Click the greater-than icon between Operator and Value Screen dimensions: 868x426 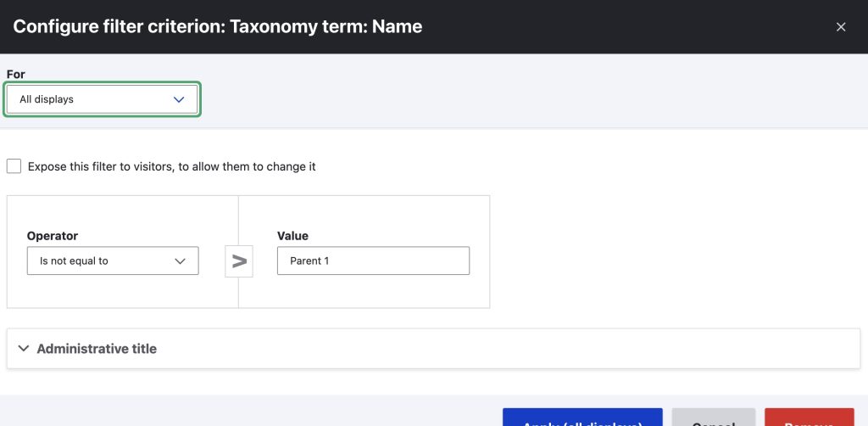(x=239, y=261)
